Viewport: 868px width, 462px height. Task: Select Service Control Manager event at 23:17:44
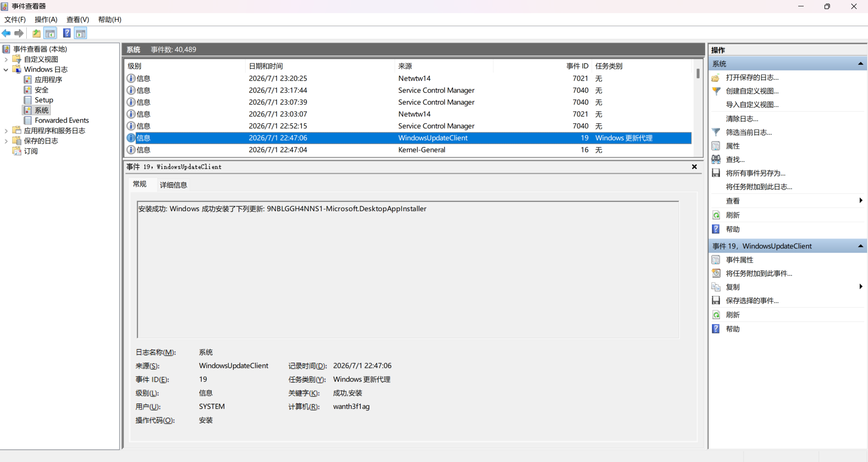click(x=409, y=90)
